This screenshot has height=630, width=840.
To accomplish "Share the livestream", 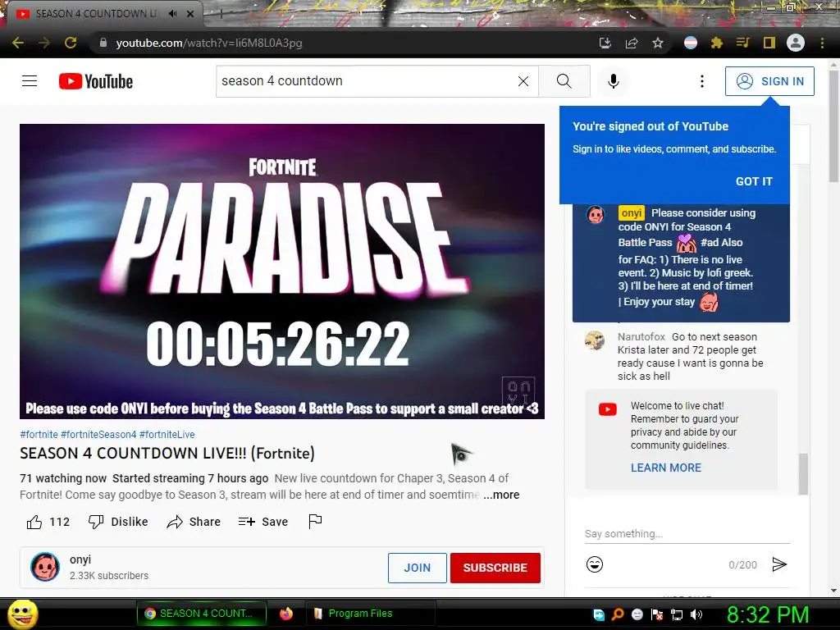I will click(x=194, y=522).
